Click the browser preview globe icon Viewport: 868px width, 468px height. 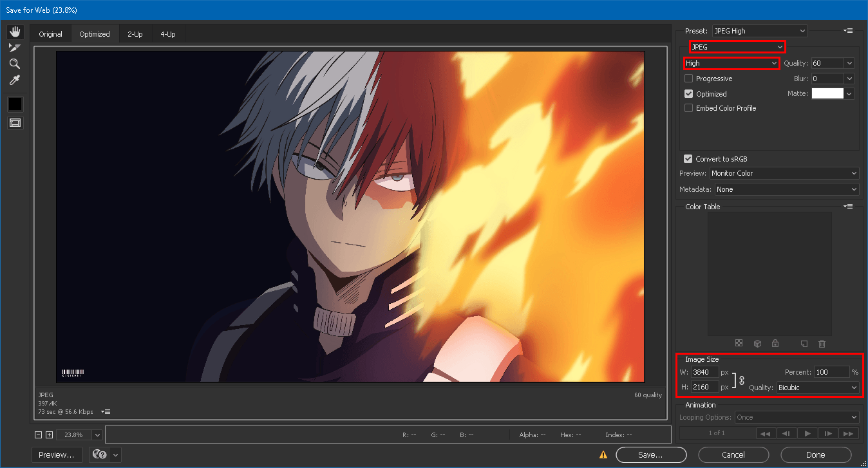(99, 454)
